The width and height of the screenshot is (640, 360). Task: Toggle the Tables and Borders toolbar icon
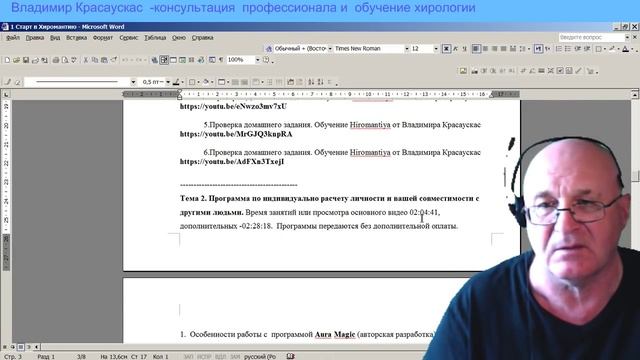[164, 60]
